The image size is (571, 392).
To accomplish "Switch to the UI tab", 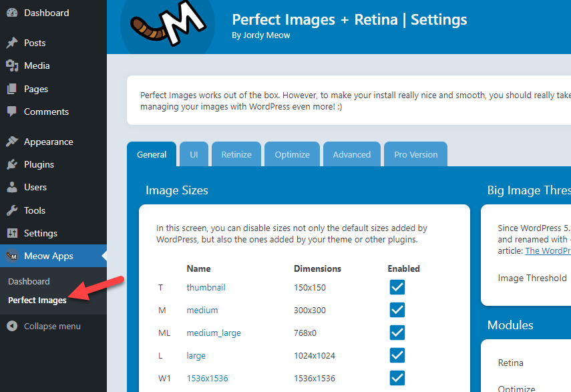I will (194, 154).
